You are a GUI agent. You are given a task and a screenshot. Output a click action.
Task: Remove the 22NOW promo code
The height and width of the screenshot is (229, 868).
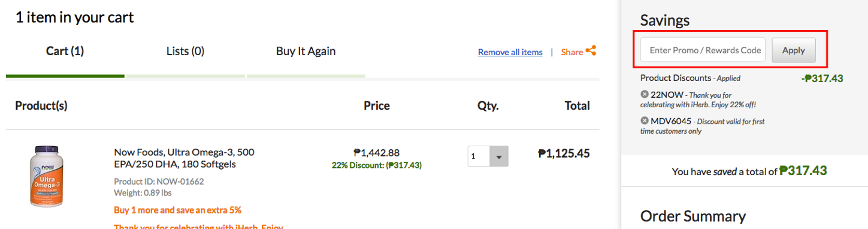click(x=645, y=94)
